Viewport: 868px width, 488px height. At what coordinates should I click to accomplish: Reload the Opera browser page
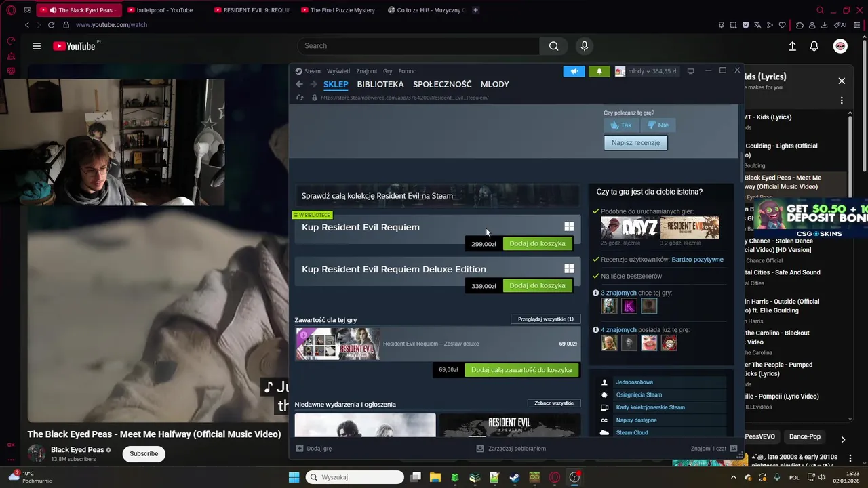(51, 25)
